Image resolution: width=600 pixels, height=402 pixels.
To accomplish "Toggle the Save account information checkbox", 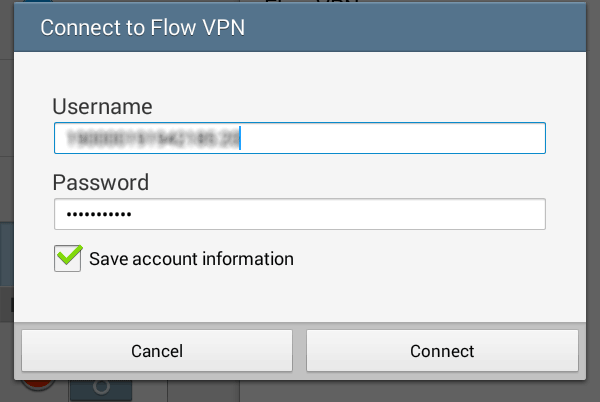I will [68, 258].
